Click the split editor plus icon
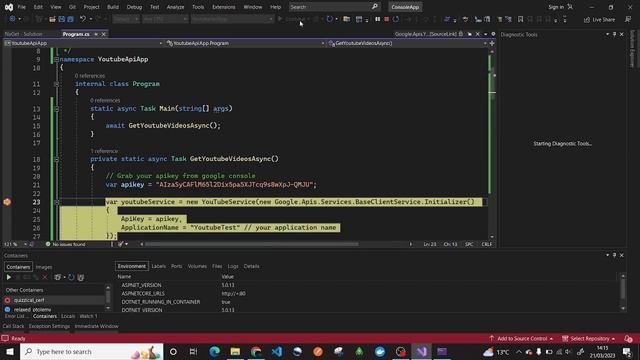The image size is (640, 360). coord(492,43)
